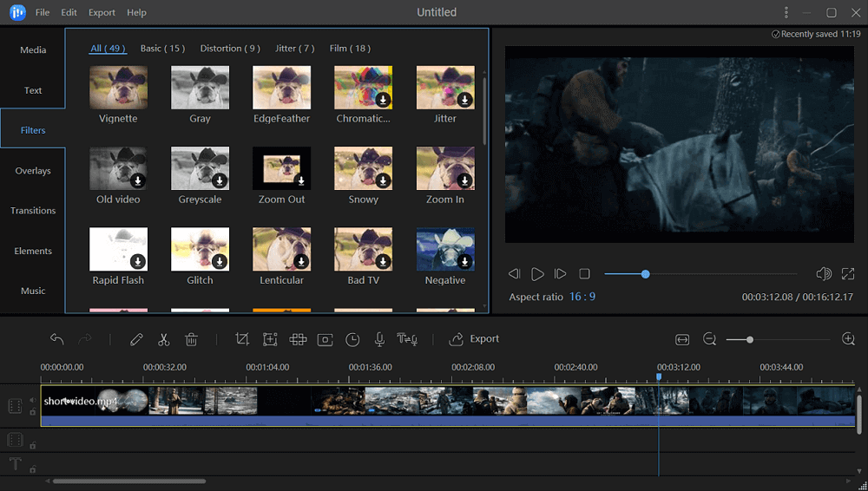This screenshot has height=491, width=868.
Task: Open the voiceover microphone tool
Action: pyautogui.click(x=379, y=339)
